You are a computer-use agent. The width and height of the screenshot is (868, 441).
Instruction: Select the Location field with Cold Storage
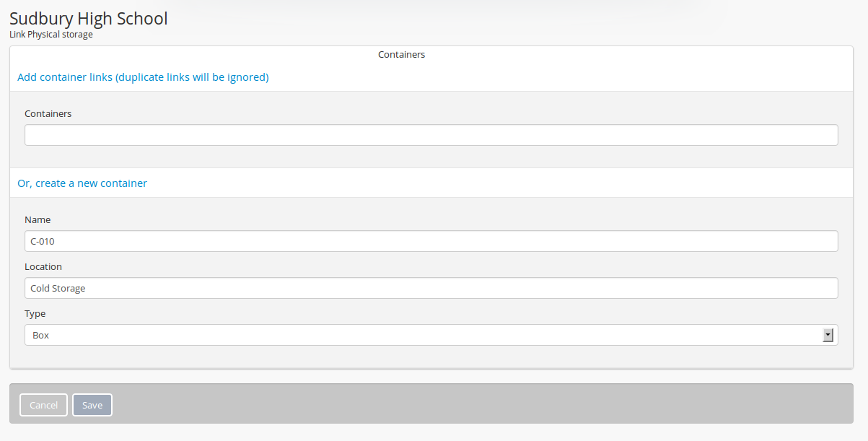click(x=431, y=288)
